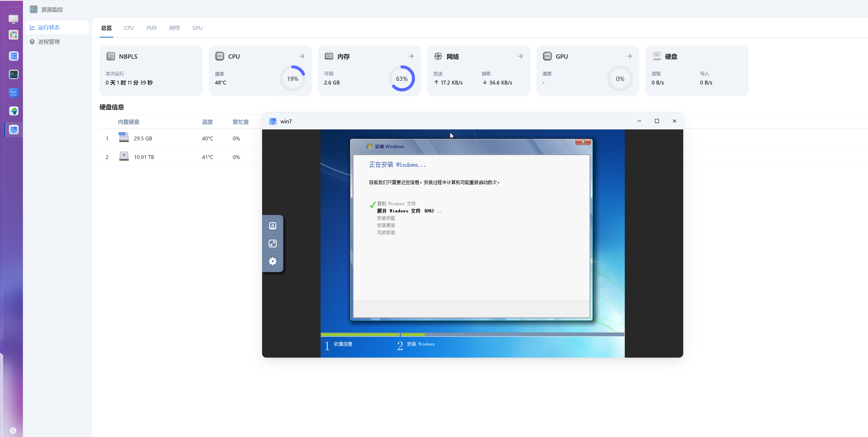868x437 pixels.
Task: Click the GPU card chip icon
Action: pos(547,56)
